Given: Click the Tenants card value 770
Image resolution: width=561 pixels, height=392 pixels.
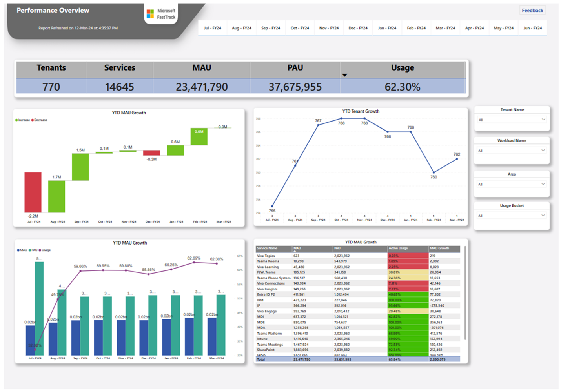Looking at the screenshot, I should pyautogui.click(x=51, y=87).
